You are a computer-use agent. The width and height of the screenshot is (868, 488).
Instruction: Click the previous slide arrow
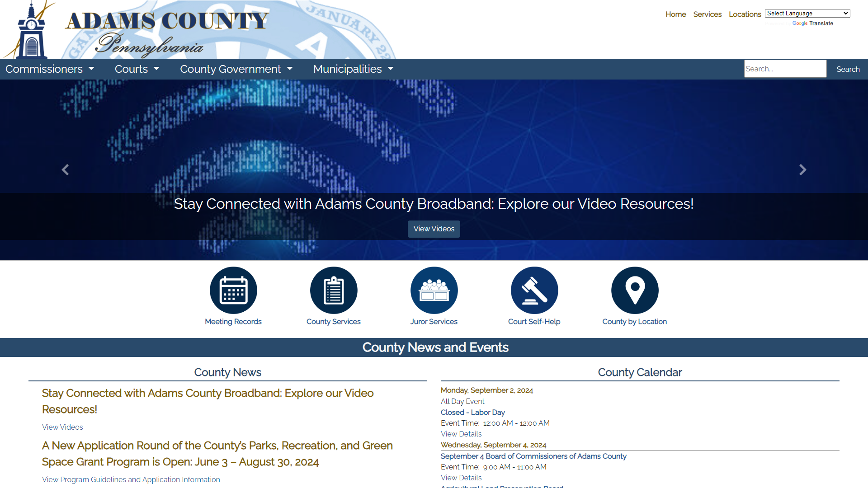(x=66, y=170)
